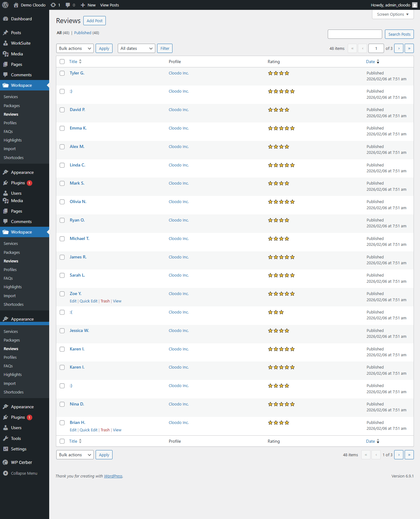The image size is (420, 519).
Task: Click the Collapse Menu arrow icon
Action: coord(6,473)
